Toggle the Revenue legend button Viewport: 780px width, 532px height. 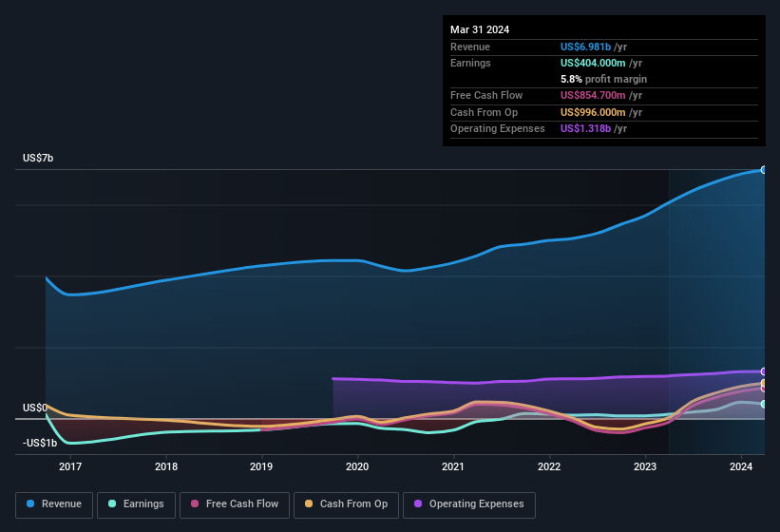(54, 504)
